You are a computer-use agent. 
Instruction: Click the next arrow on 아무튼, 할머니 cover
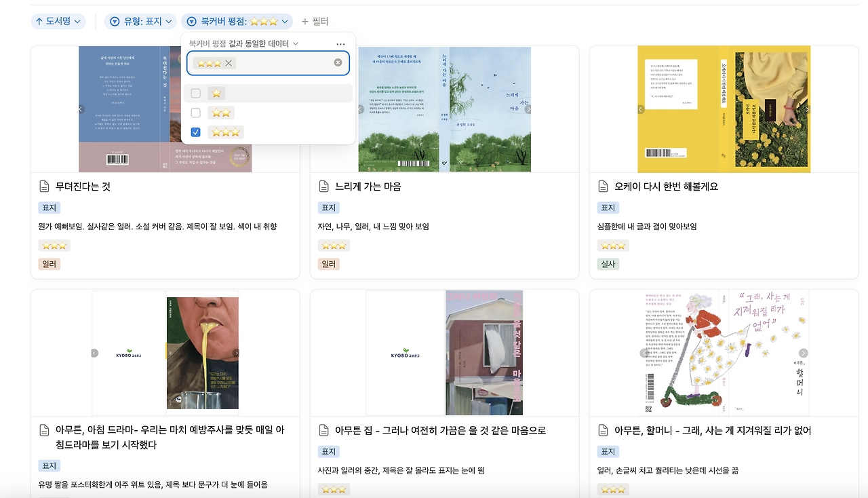click(804, 353)
